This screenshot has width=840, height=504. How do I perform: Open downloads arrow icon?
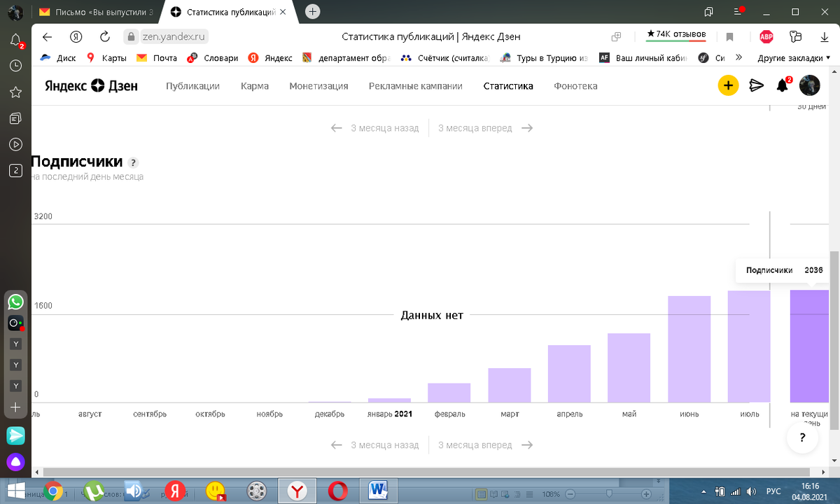[825, 36]
